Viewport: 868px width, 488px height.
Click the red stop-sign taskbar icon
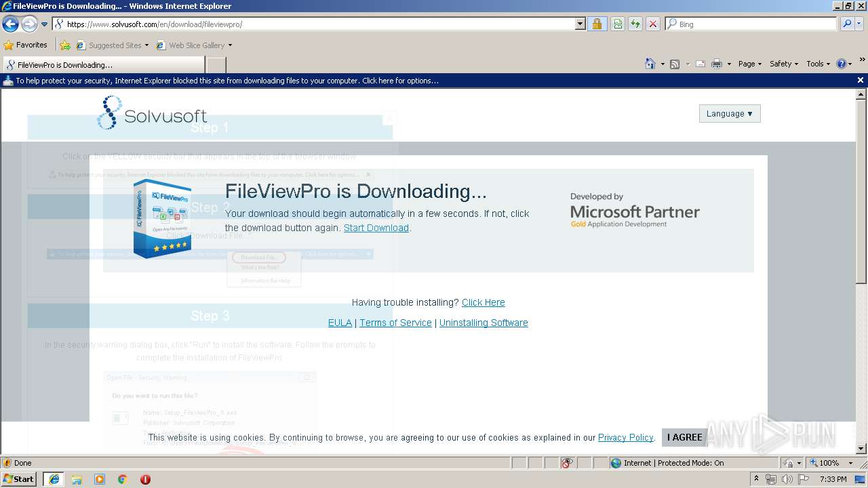[145, 479]
